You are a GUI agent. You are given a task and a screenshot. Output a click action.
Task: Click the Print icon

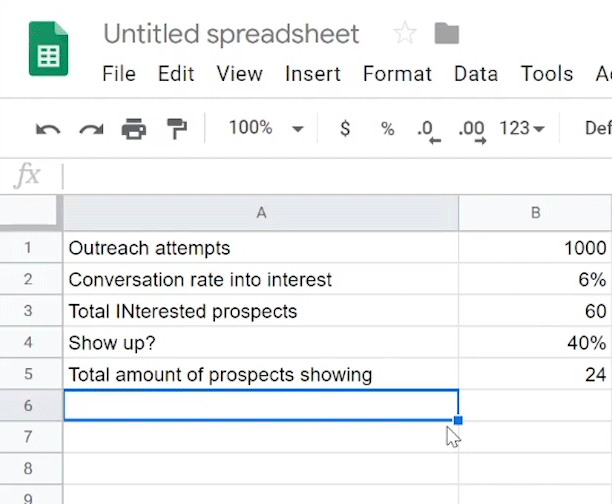pos(133,128)
